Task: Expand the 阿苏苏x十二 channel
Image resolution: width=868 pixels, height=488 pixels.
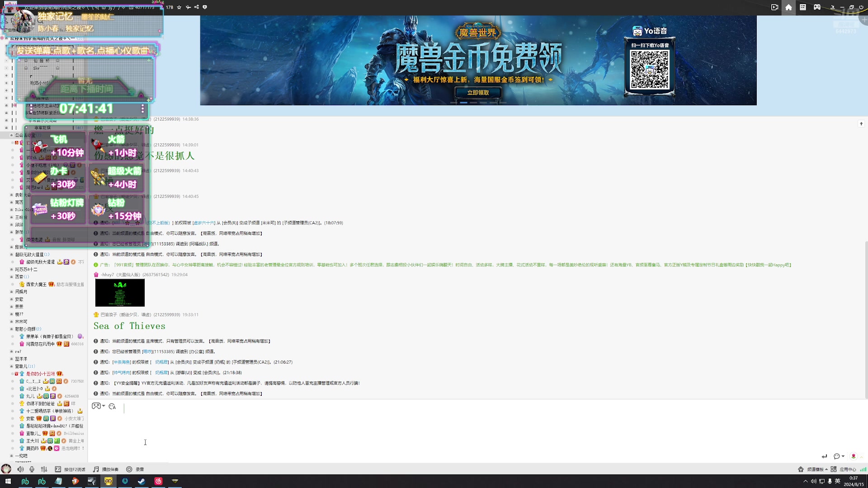Action: pyautogui.click(x=11, y=269)
